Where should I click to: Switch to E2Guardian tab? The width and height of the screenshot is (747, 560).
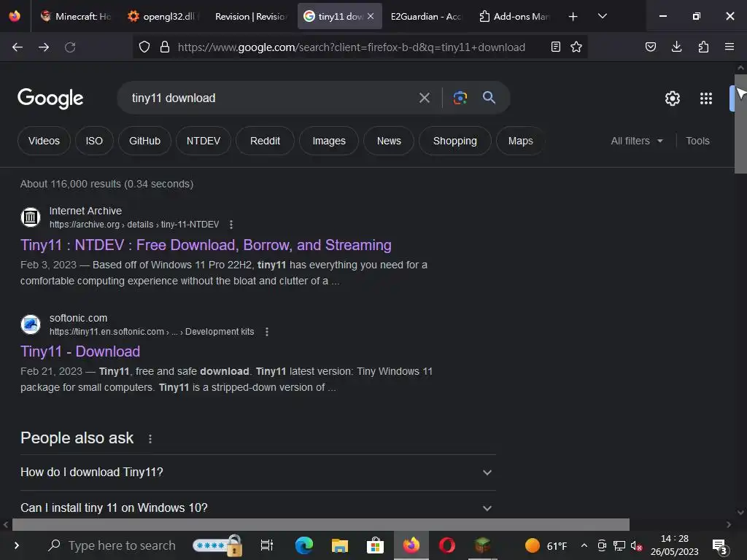425,16
